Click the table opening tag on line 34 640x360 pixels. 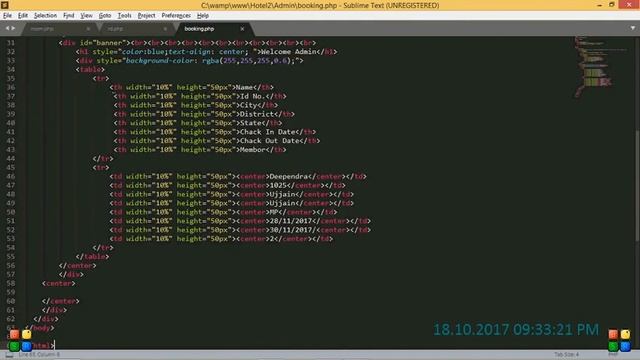point(90,70)
